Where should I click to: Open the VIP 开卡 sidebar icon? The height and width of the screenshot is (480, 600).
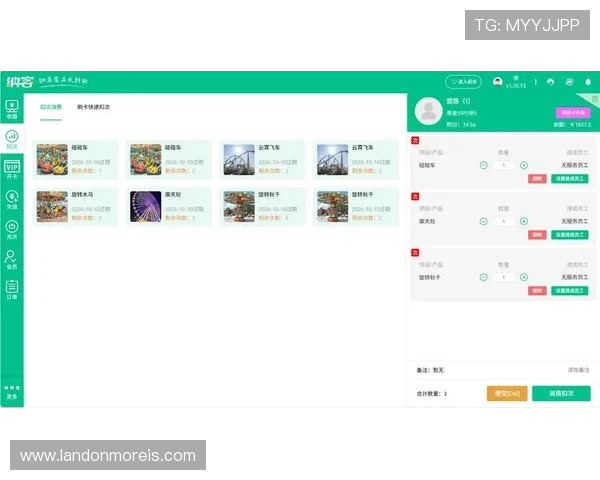(12, 169)
